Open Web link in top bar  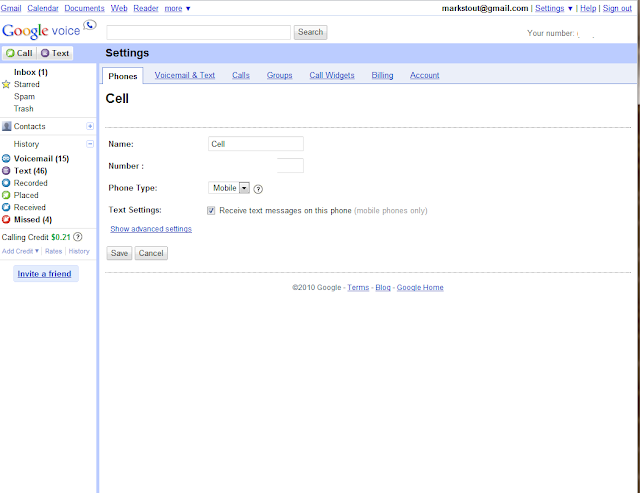click(119, 8)
